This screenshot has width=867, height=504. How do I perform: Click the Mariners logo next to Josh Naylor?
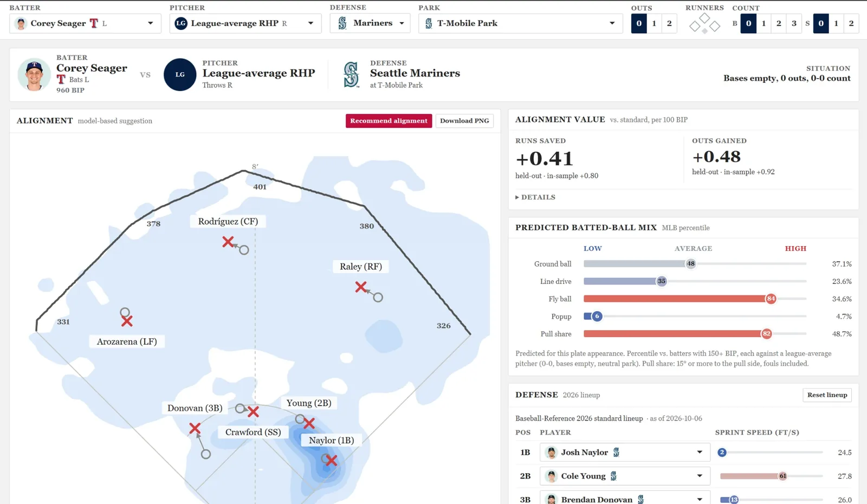pos(616,452)
